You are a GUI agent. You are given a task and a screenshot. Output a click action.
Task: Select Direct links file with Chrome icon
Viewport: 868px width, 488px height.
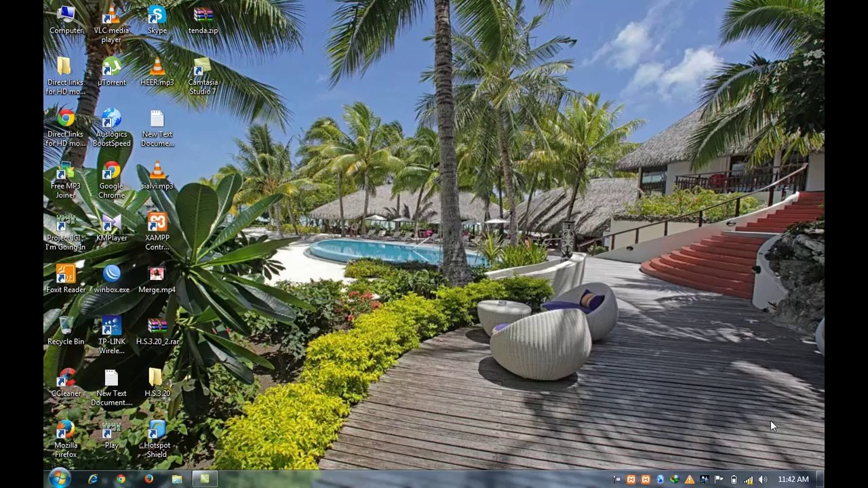tap(66, 128)
